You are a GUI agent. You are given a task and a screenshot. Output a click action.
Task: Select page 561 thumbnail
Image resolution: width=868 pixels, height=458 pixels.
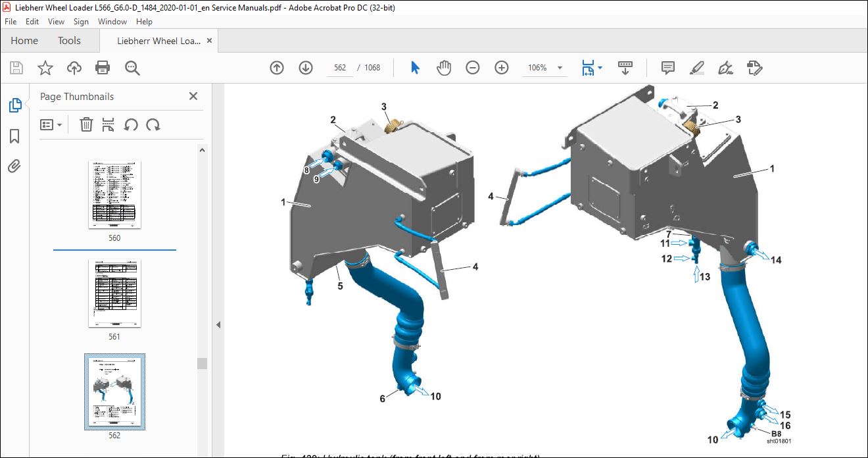pyautogui.click(x=114, y=293)
